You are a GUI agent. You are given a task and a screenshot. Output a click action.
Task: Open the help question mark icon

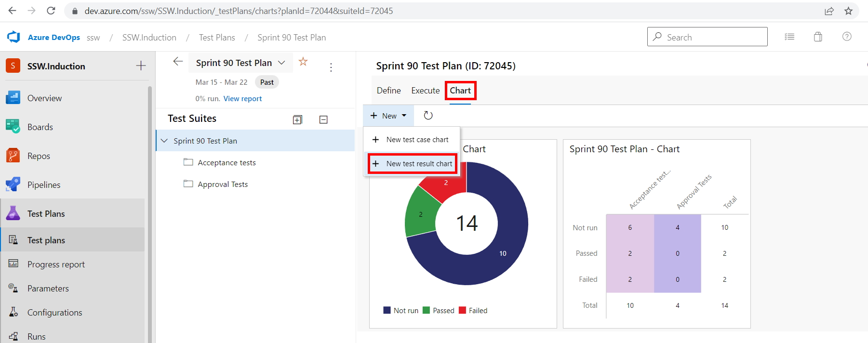click(x=846, y=37)
